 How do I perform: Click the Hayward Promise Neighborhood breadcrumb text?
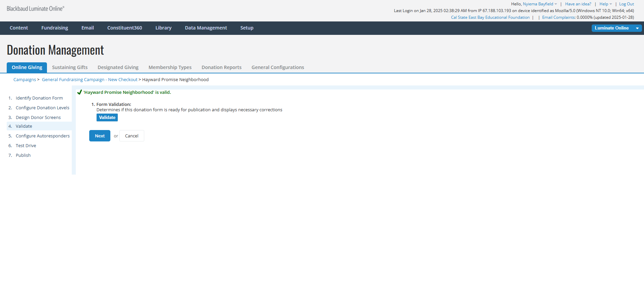(x=175, y=80)
